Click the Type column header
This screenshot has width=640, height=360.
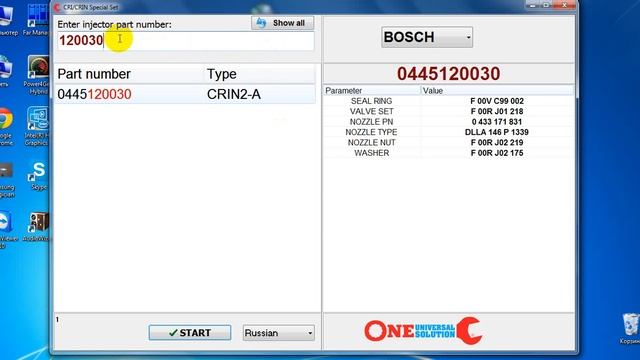pos(222,74)
